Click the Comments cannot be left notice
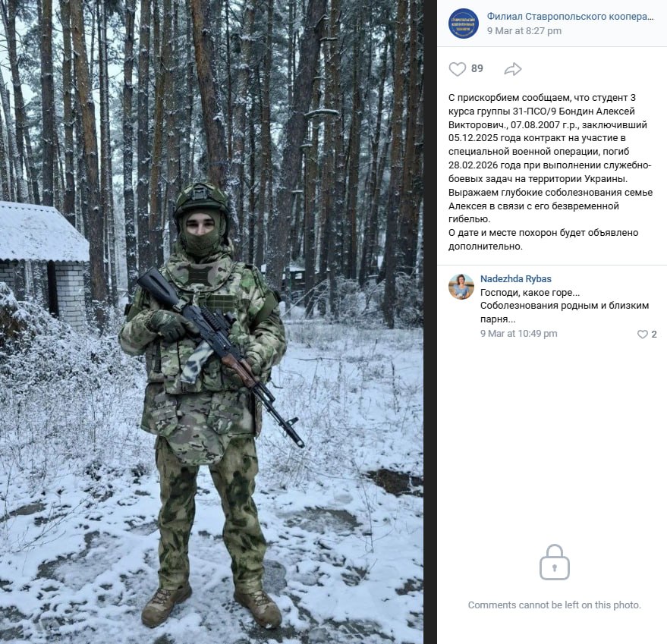The width and height of the screenshot is (667, 644). click(554, 605)
